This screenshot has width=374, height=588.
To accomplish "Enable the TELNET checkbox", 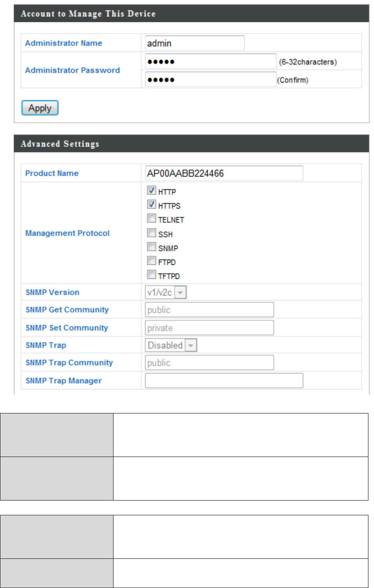I will click(x=151, y=219).
